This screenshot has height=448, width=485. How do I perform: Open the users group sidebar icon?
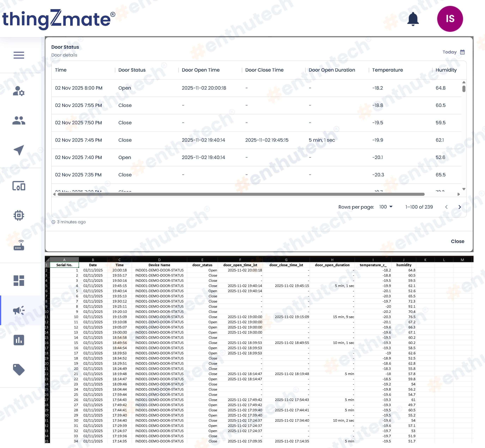point(19,120)
